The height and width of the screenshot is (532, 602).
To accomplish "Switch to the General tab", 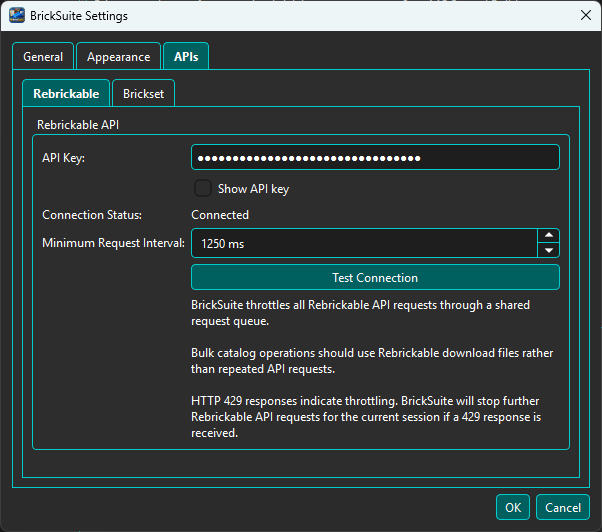I will (43, 57).
